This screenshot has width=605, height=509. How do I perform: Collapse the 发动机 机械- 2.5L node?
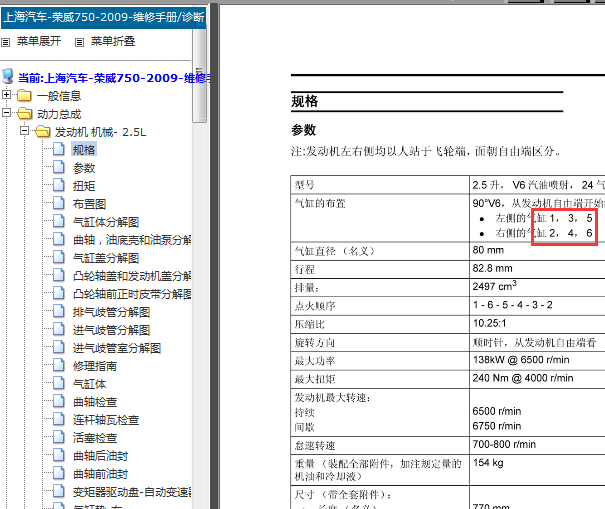24,130
